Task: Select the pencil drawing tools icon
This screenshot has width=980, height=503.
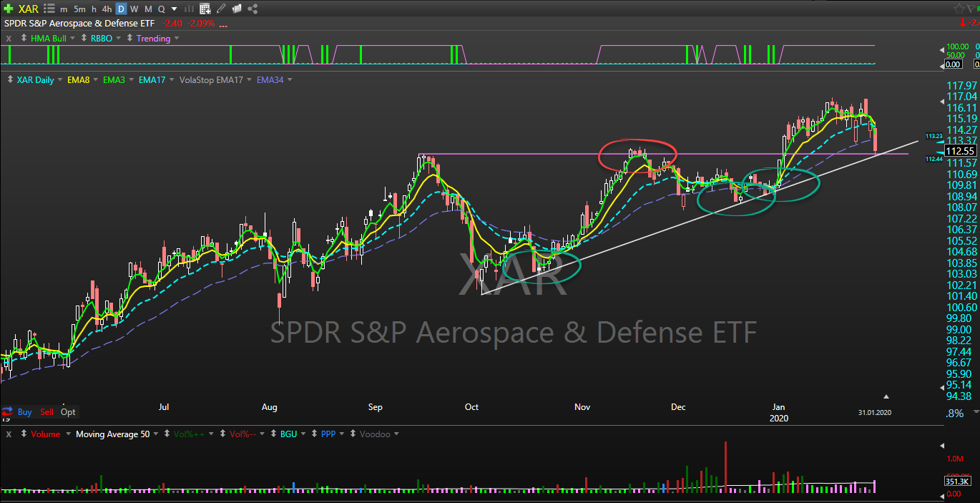Action: (221, 9)
